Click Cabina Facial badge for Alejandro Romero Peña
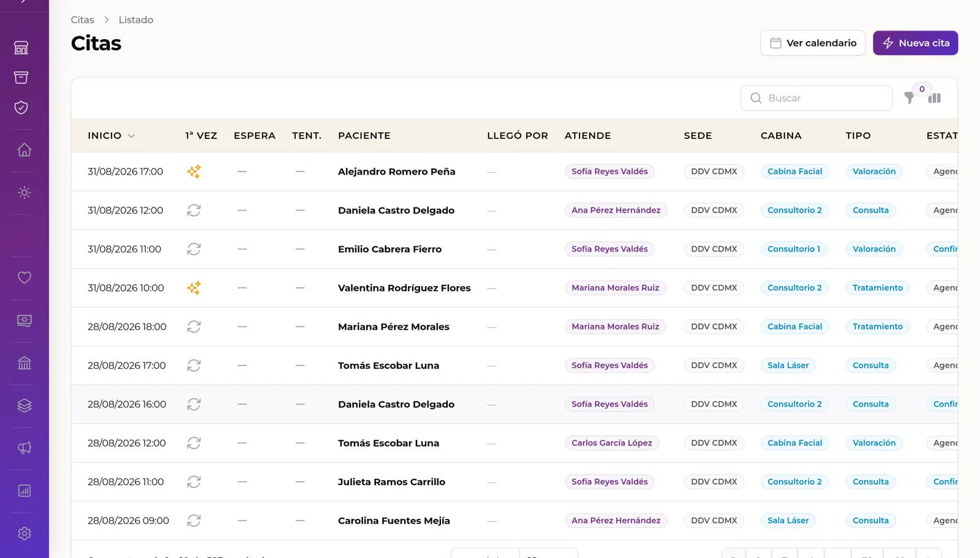Viewport: 980px width, 558px height. point(795,172)
